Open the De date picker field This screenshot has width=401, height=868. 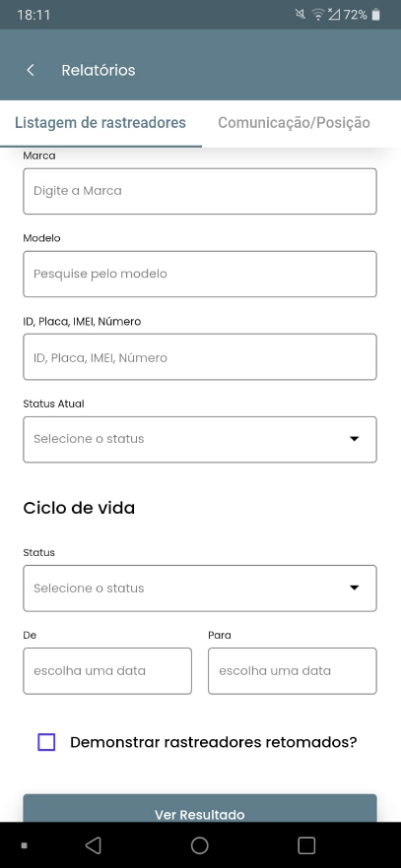pyautogui.click(x=107, y=671)
